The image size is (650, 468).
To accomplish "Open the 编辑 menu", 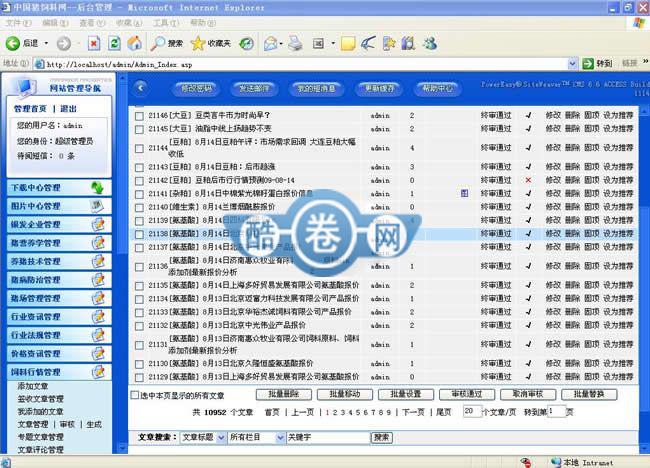I will [x=55, y=23].
